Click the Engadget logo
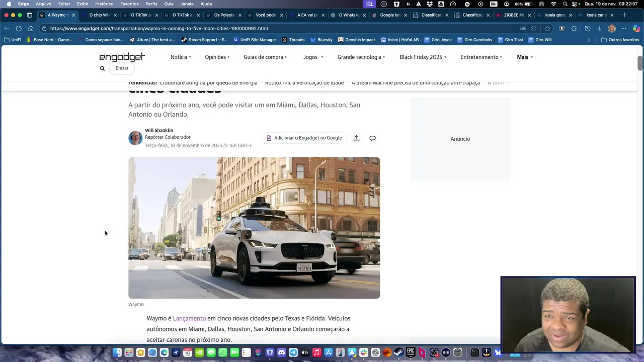Viewport: 644px width, 362px height. (x=122, y=57)
